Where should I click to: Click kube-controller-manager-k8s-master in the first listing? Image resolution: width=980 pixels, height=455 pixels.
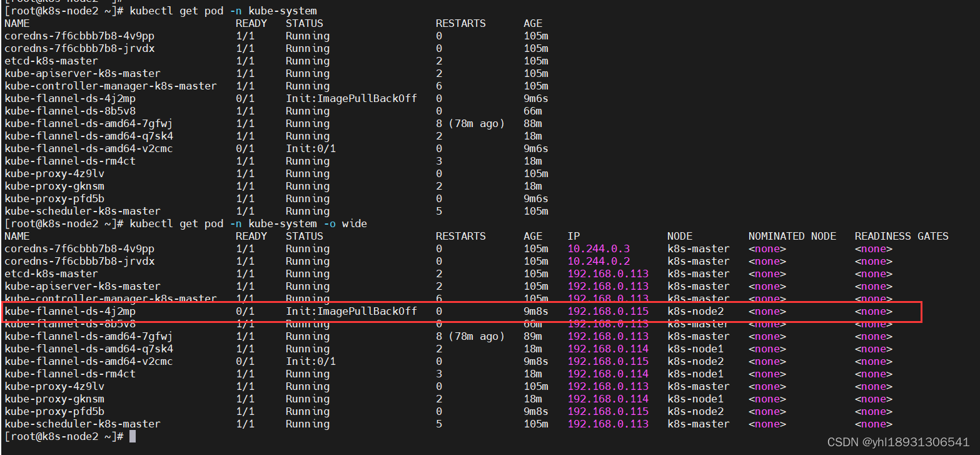pos(111,86)
